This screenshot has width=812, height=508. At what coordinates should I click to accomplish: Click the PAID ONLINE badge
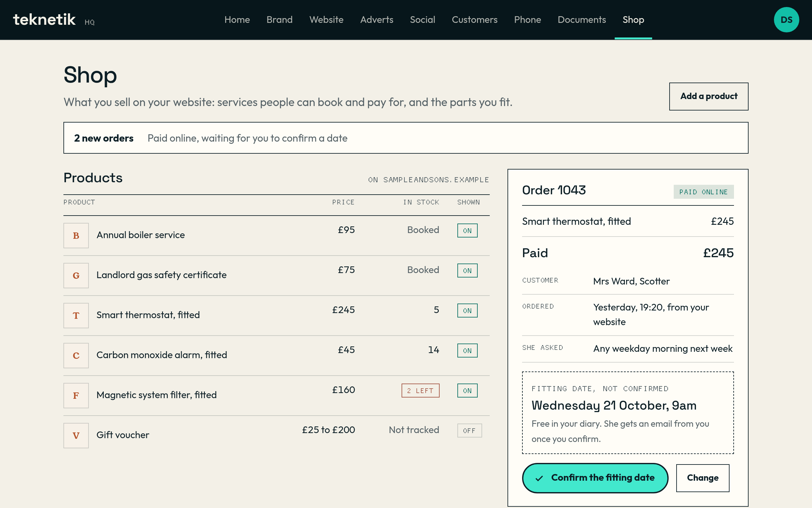coord(703,192)
